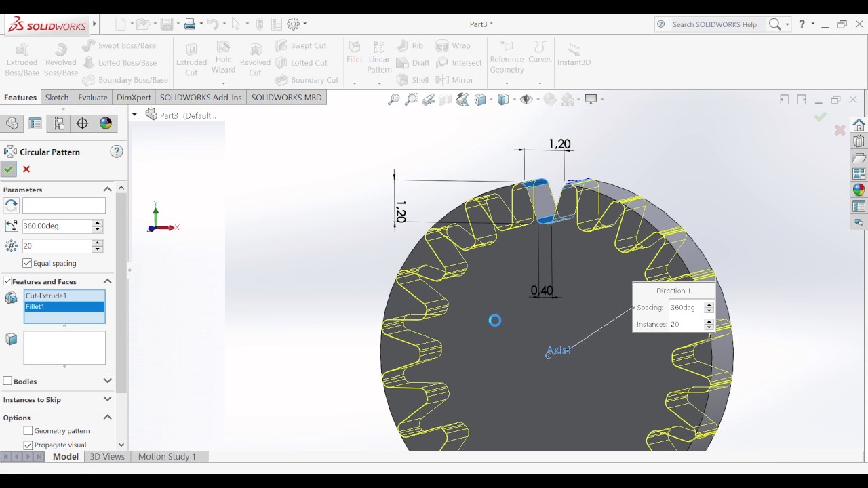
Task: Click the View Orientation cube icon
Action: [481, 100]
